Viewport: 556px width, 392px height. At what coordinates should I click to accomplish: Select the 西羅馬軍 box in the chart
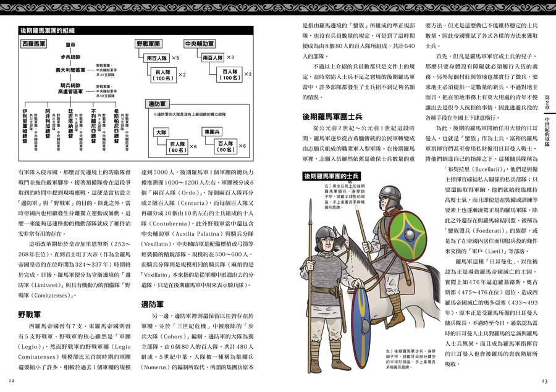34,44
